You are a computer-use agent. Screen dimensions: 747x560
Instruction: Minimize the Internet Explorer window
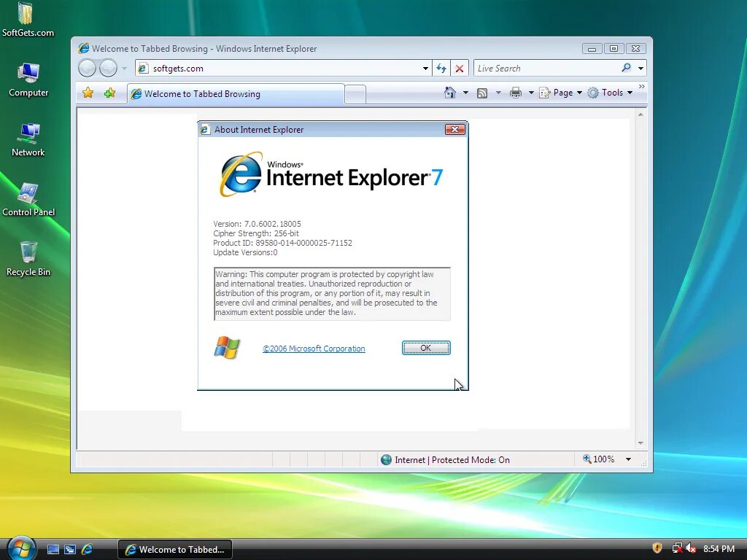tap(592, 49)
